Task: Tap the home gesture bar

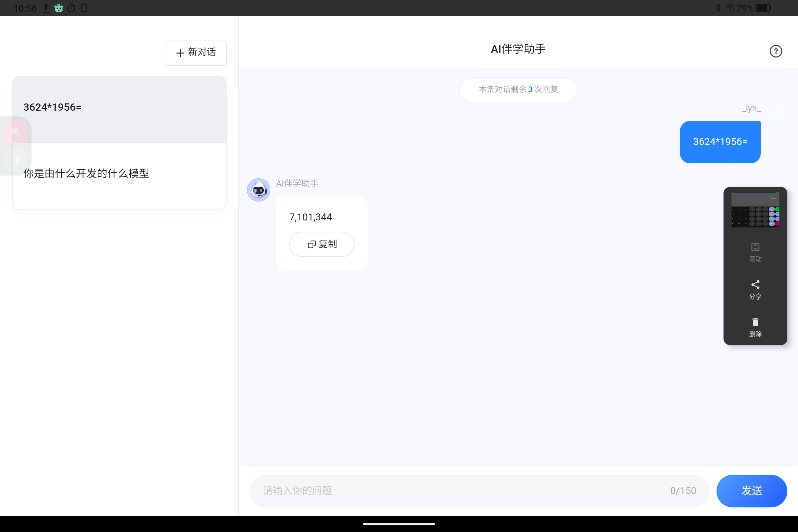Action: [399, 524]
